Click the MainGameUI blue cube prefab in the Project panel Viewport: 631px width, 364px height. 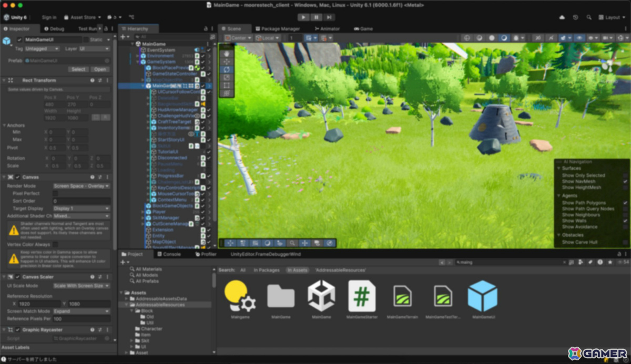(482, 297)
